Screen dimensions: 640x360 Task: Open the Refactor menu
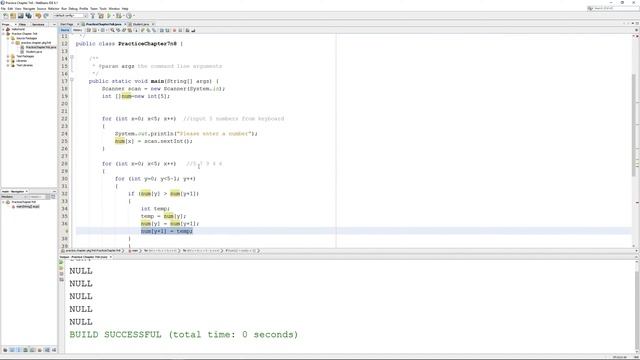(53, 9)
